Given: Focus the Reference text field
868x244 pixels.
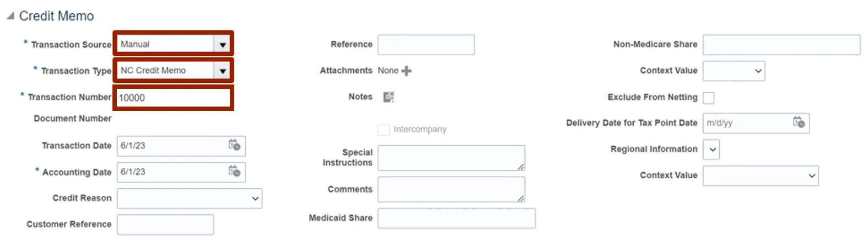Looking at the screenshot, I should 425,45.
